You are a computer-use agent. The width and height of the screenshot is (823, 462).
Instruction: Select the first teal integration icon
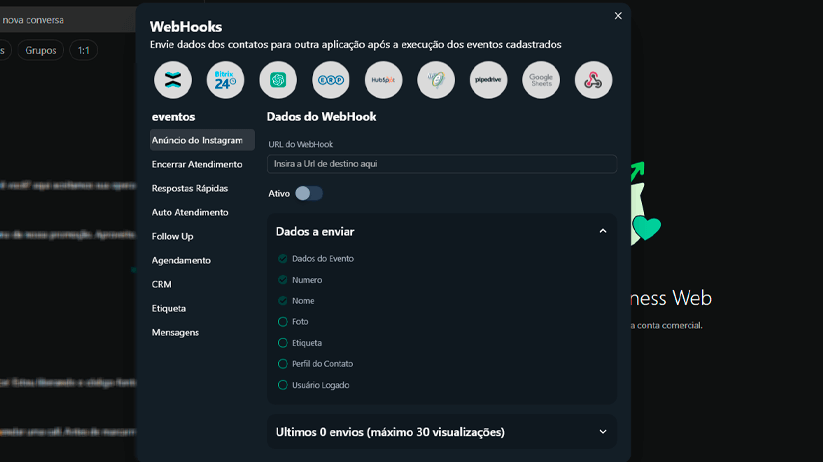click(x=172, y=80)
